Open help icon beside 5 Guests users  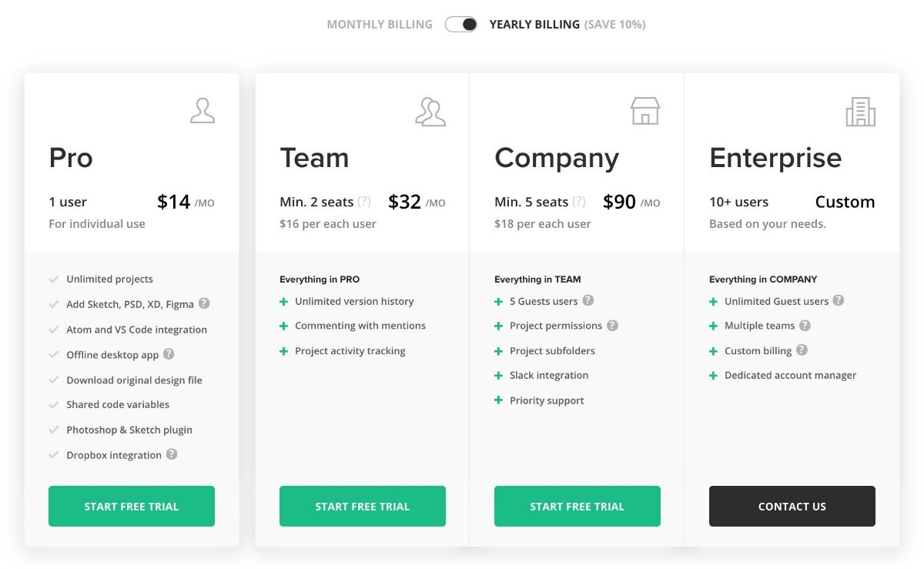(x=588, y=300)
